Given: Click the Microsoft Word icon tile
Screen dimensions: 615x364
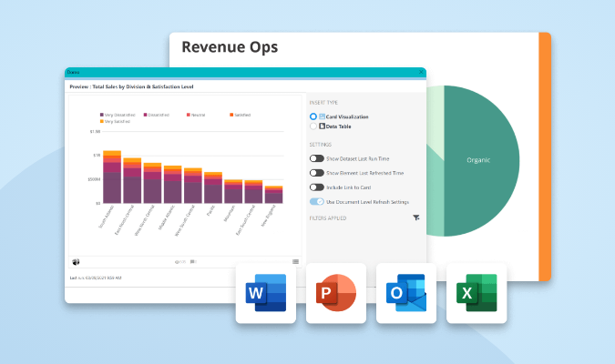Looking at the screenshot, I should 266,293.
